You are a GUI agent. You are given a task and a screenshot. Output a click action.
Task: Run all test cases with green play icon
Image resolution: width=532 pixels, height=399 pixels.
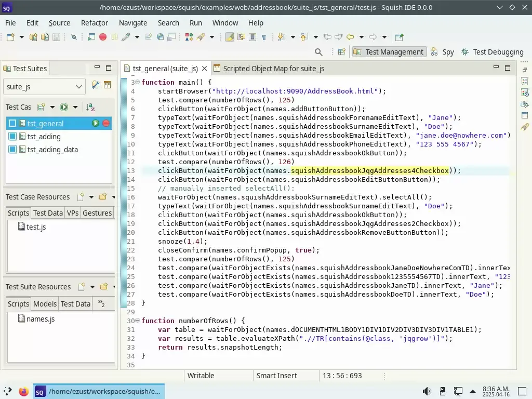(64, 107)
